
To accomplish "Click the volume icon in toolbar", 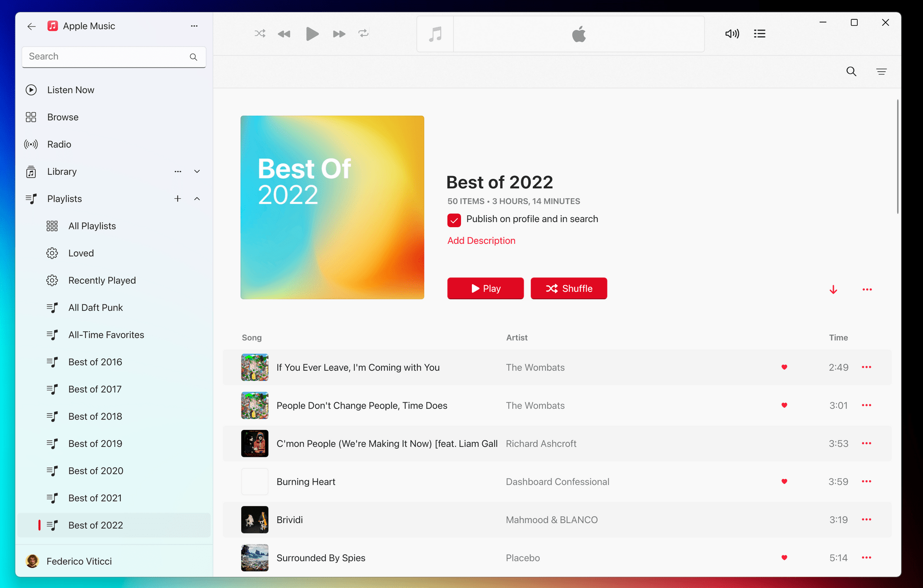I will pos(732,33).
